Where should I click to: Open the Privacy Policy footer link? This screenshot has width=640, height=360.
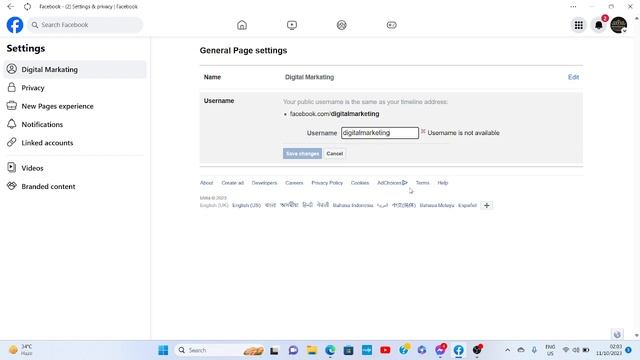327,183
